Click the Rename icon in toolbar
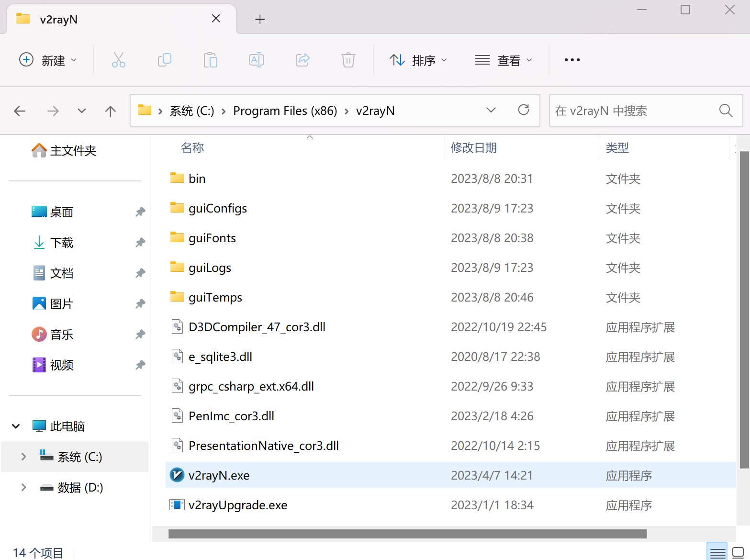This screenshot has height=560, width=750. tap(257, 60)
